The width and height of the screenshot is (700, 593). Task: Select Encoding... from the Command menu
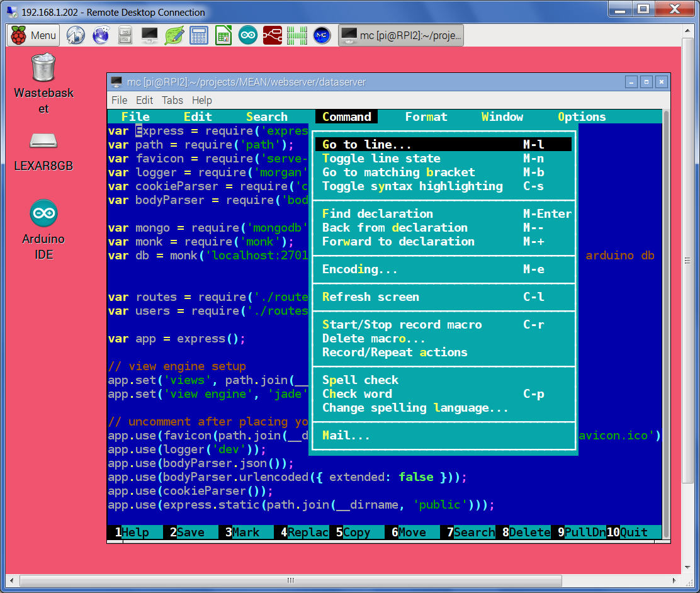(x=359, y=269)
